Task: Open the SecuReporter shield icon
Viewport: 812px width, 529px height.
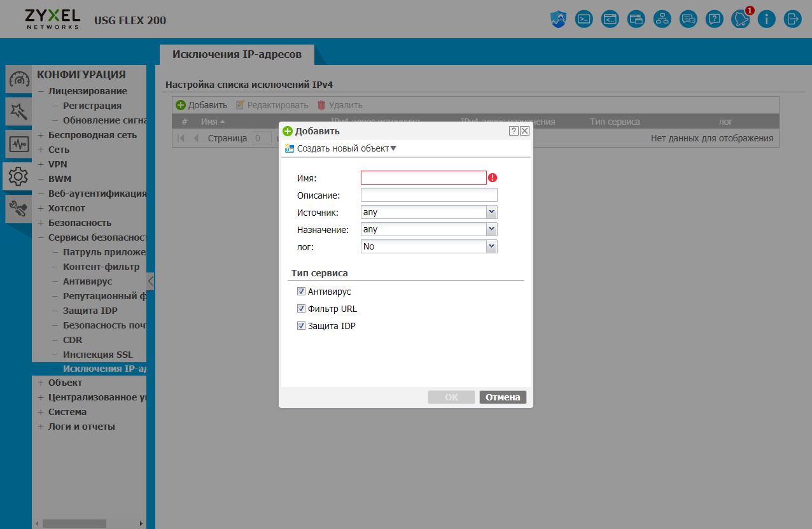Action: click(558, 19)
